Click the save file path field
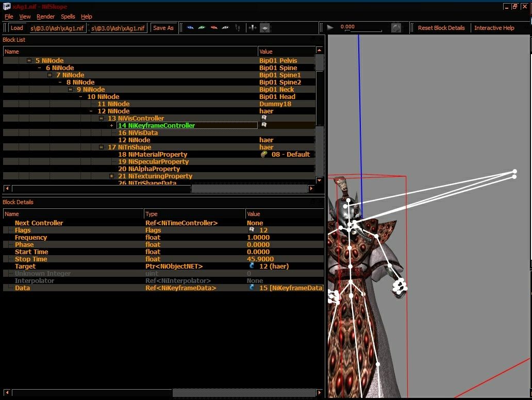 coord(118,28)
